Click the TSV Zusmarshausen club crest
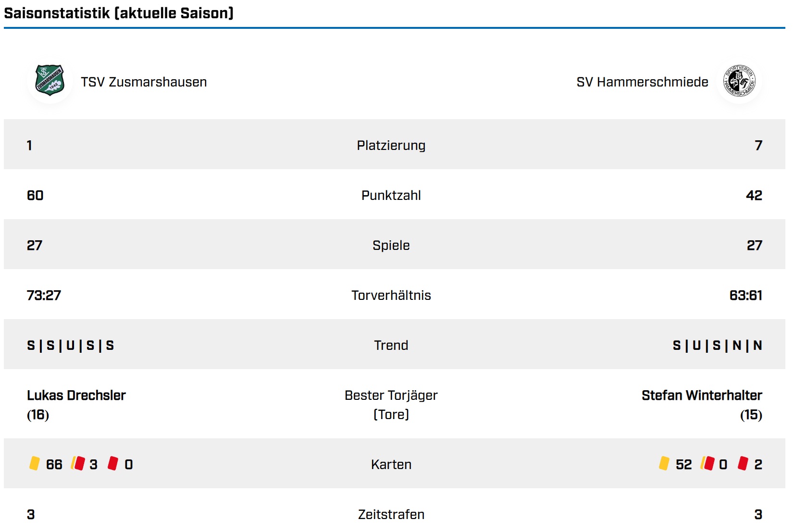 [x=50, y=80]
